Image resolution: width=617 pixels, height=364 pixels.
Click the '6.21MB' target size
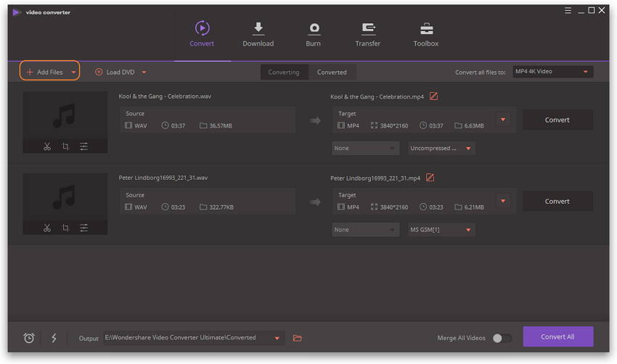[x=474, y=207]
